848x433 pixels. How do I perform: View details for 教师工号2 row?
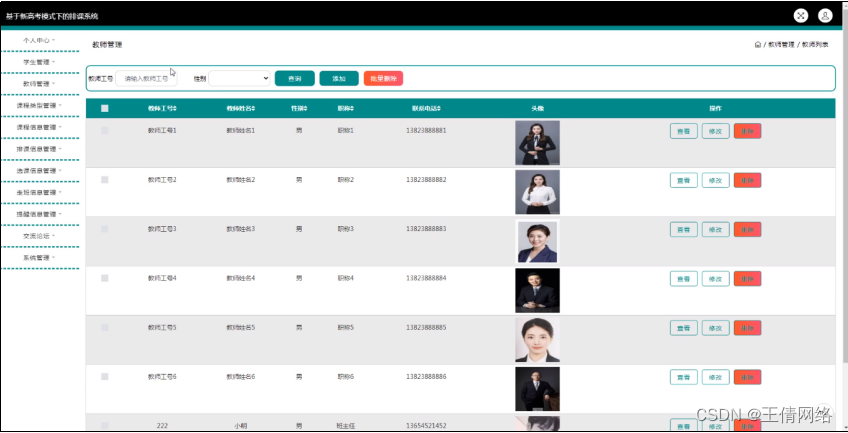[684, 180]
